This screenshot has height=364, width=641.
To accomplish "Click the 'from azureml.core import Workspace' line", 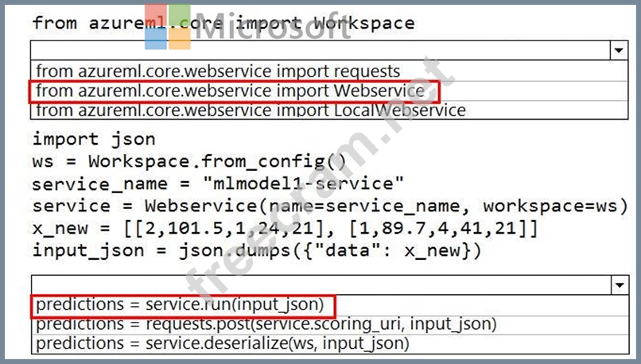I will click(223, 22).
